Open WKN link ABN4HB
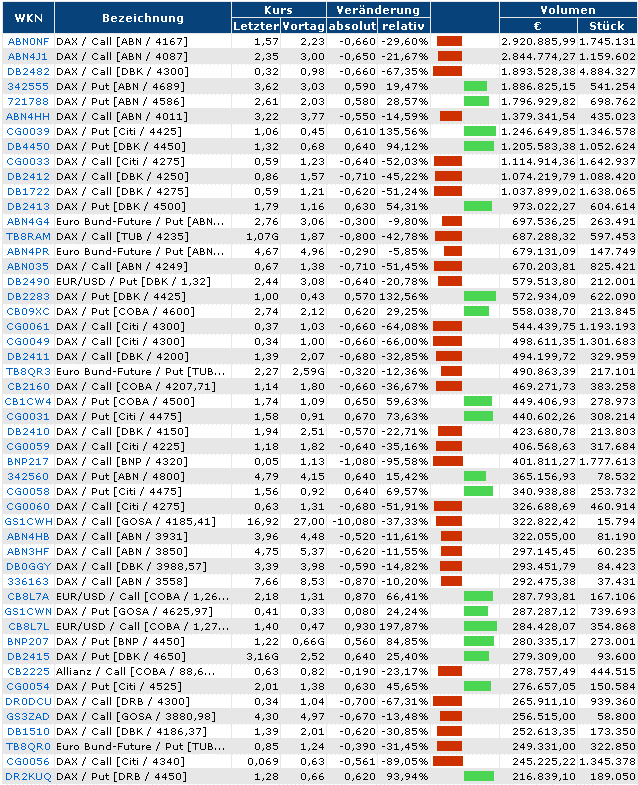 28,537
